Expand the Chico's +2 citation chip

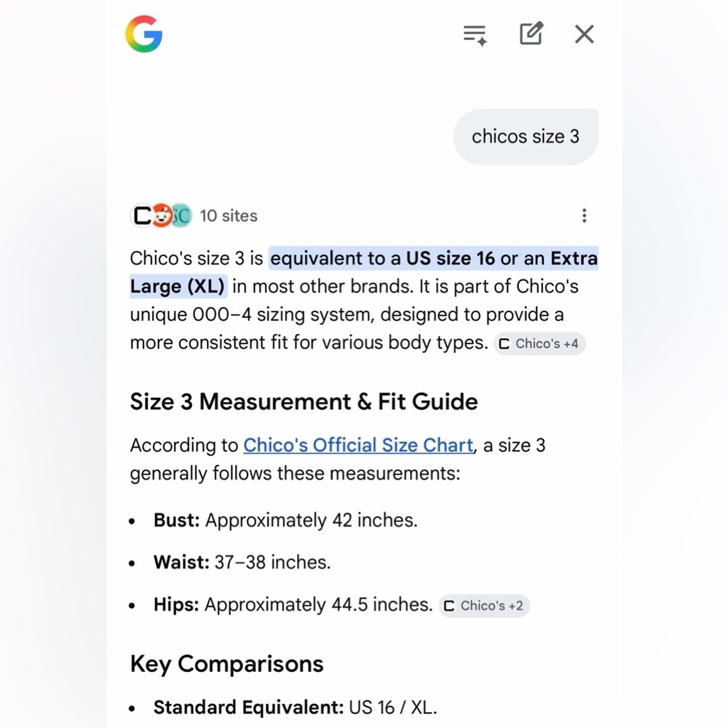click(484, 606)
